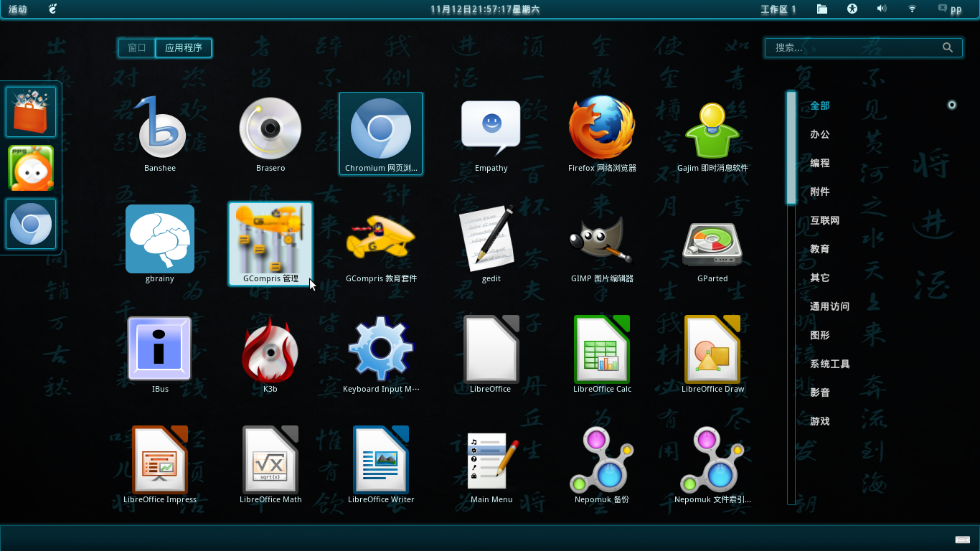980x551 pixels.
Task: Open LibreOffice Math
Action: click(x=270, y=465)
